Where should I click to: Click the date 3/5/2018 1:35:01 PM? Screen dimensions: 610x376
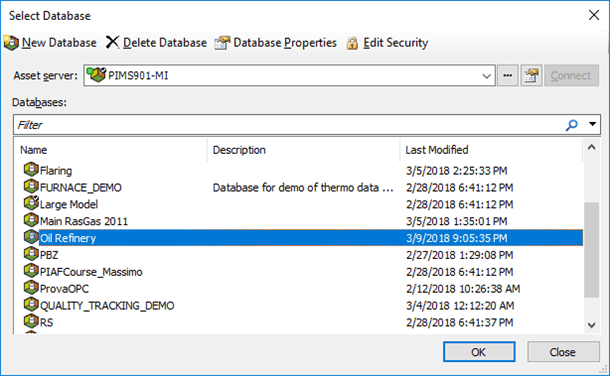457,221
